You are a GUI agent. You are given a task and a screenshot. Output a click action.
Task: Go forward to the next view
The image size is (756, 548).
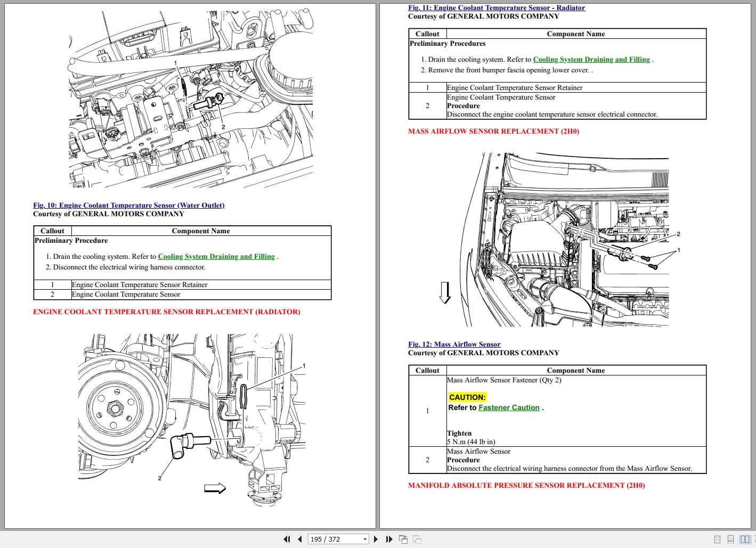coord(417,539)
